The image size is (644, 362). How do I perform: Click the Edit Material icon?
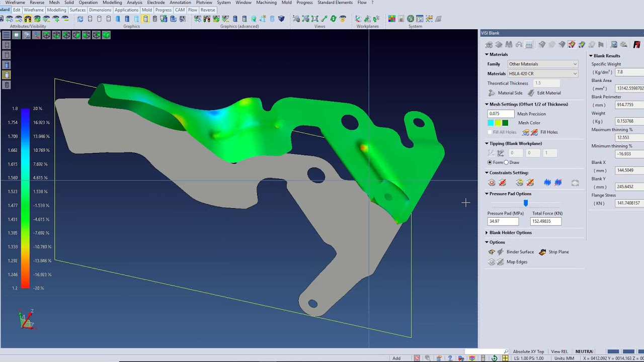tap(531, 93)
